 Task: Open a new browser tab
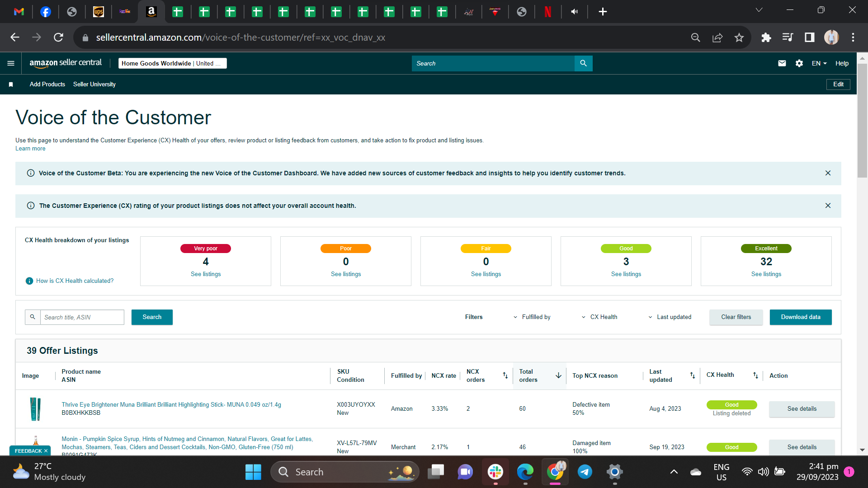click(x=603, y=12)
